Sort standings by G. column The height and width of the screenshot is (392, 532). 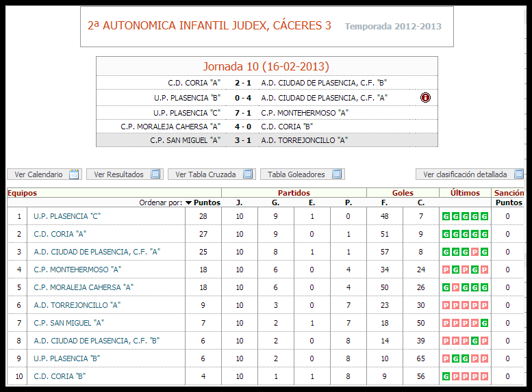tap(275, 202)
